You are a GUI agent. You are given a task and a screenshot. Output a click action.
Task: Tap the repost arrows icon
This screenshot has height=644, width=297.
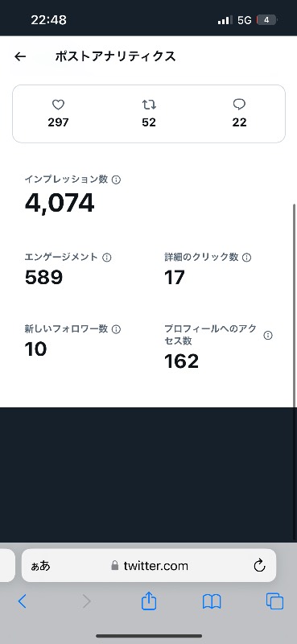pos(149,105)
